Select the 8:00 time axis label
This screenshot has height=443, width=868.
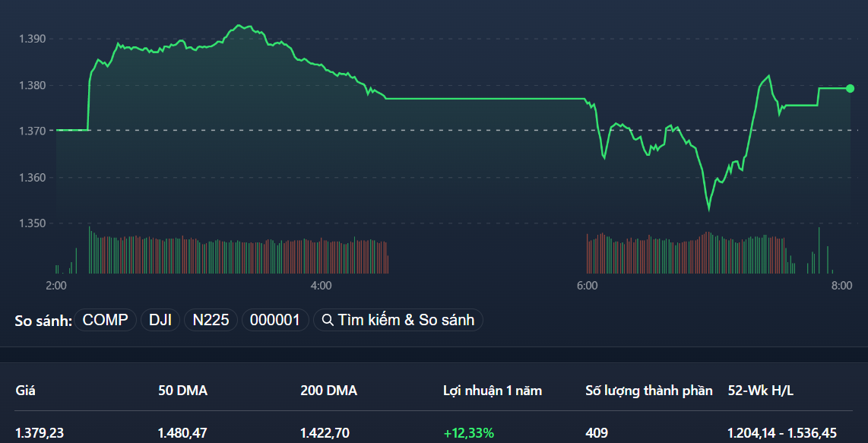pyautogui.click(x=841, y=286)
